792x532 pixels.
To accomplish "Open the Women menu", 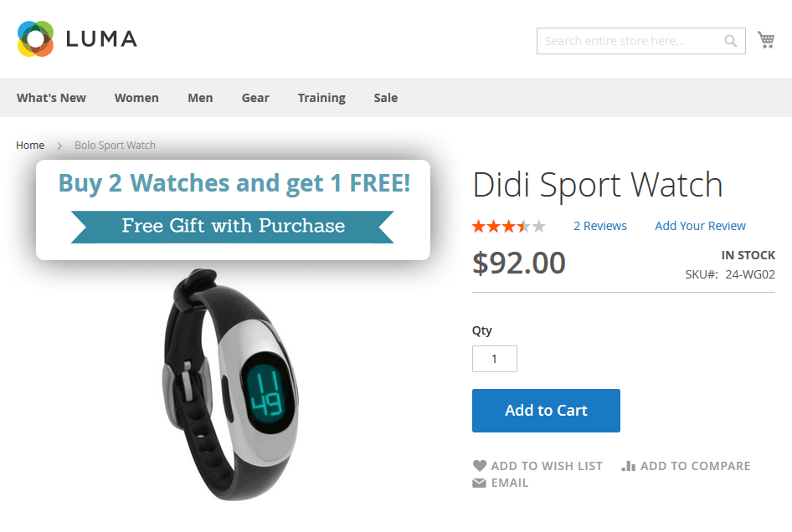I will coord(136,98).
